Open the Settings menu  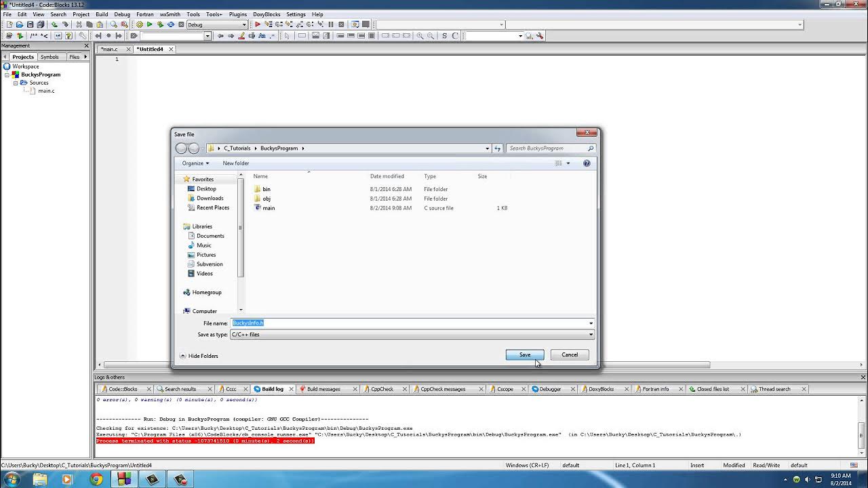pos(296,14)
